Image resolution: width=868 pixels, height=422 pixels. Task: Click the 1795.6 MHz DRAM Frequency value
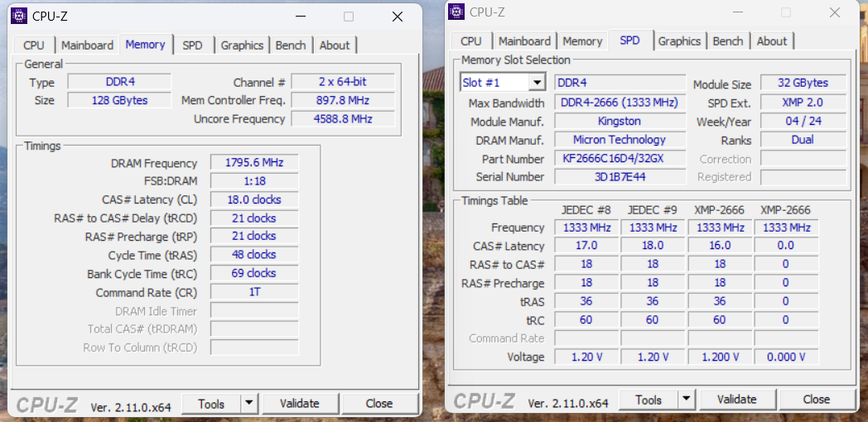(254, 163)
